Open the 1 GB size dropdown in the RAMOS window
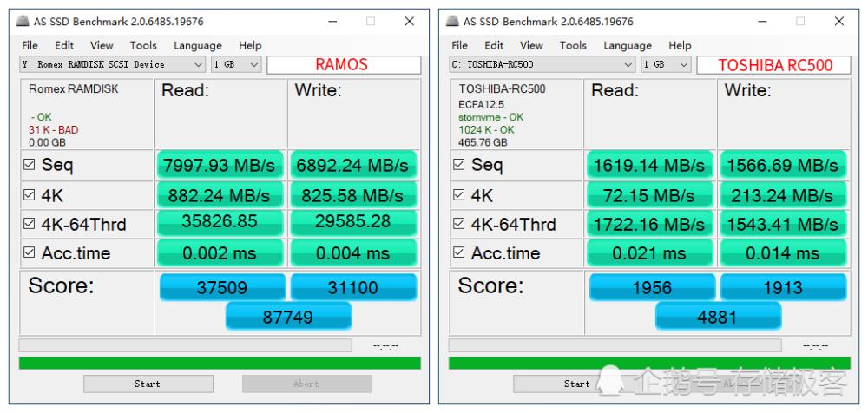The image size is (868, 413). [236, 65]
